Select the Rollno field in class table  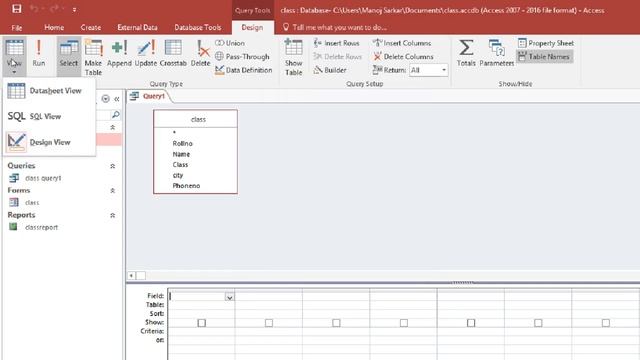coord(182,143)
